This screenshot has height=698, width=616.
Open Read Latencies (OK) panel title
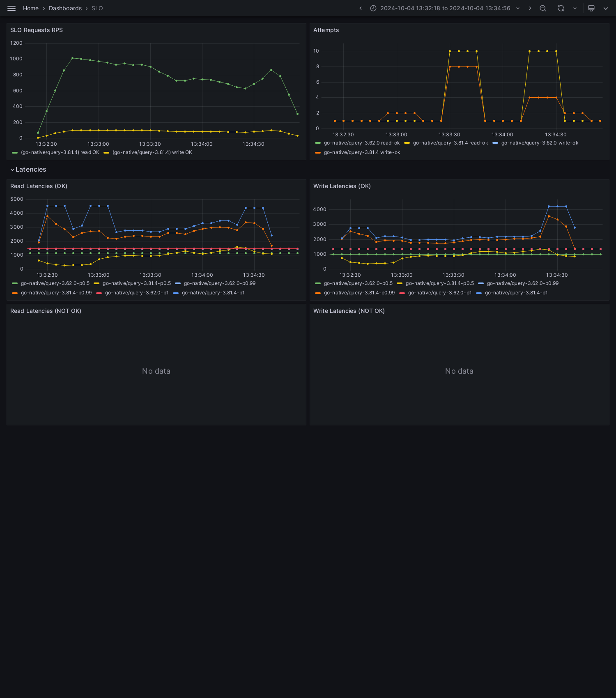click(39, 186)
